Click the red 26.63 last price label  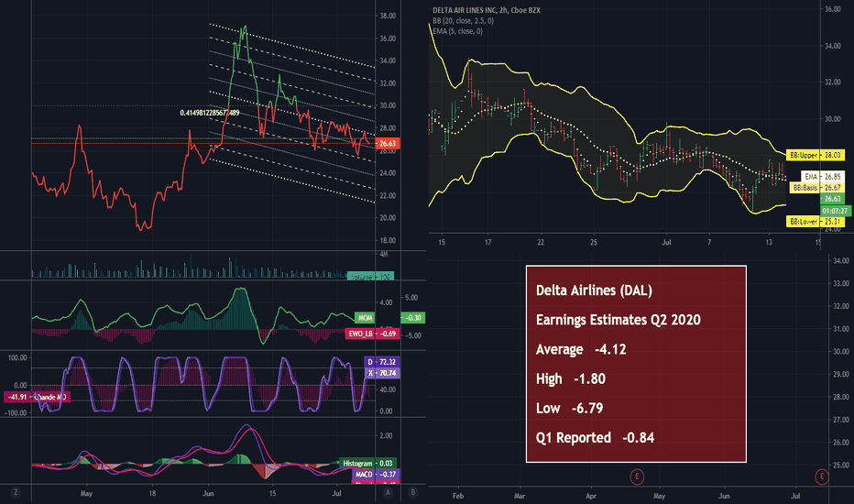click(x=388, y=143)
